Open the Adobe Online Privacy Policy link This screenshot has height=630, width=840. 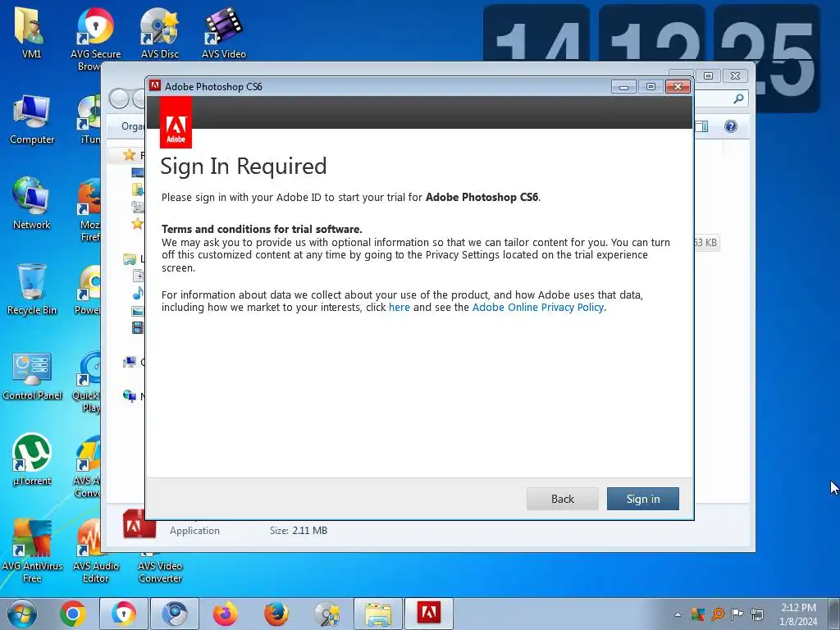pos(538,308)
